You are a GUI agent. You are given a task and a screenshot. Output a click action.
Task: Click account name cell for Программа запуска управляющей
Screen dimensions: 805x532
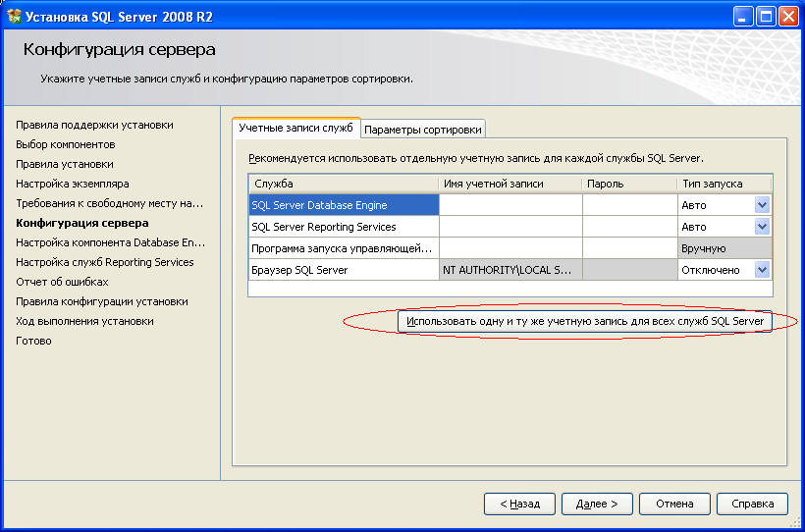coord(510,248)
